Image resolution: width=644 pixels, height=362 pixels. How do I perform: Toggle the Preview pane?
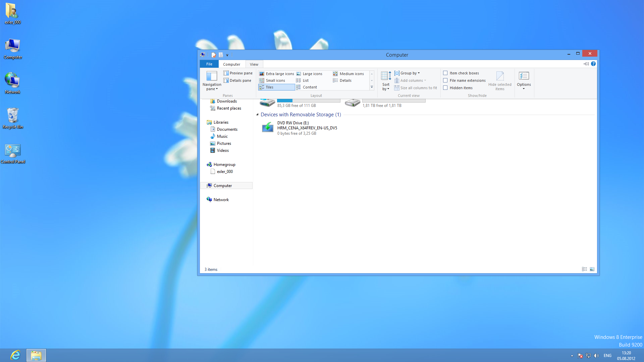point(238,73)
